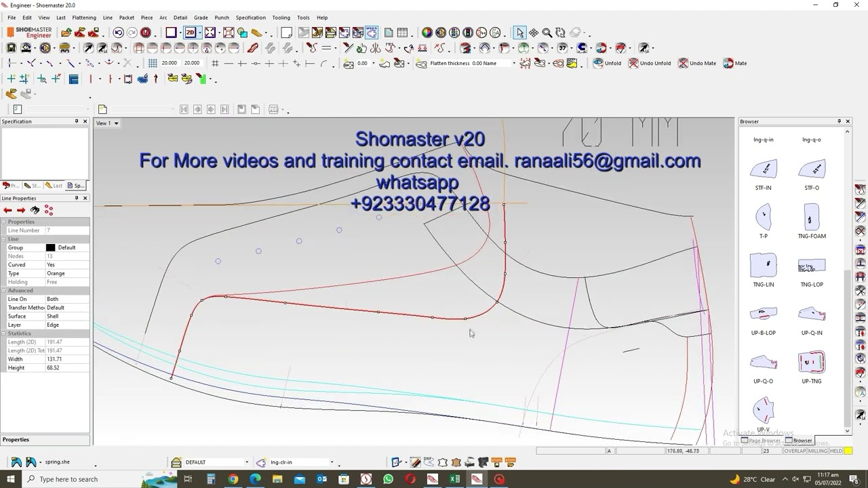Open the Punch menu
The width and height of the screenshot is (868, 488).
222,18
